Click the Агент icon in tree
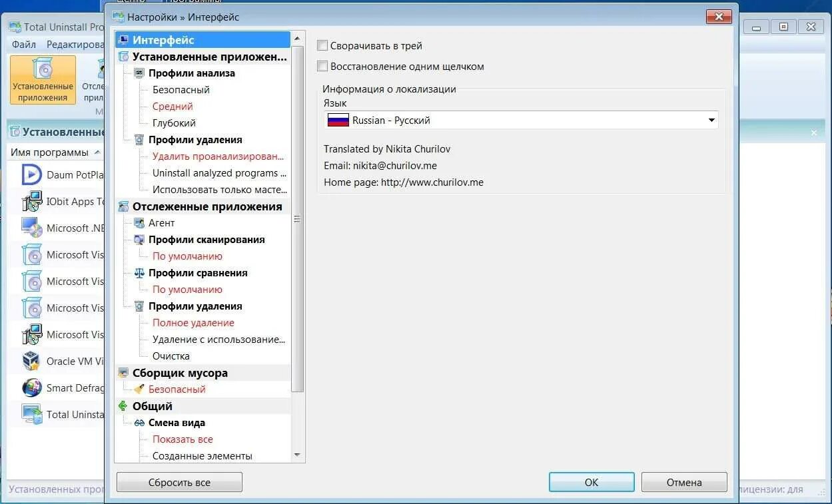This screenshot has height=504, width=832. (139, 223)
